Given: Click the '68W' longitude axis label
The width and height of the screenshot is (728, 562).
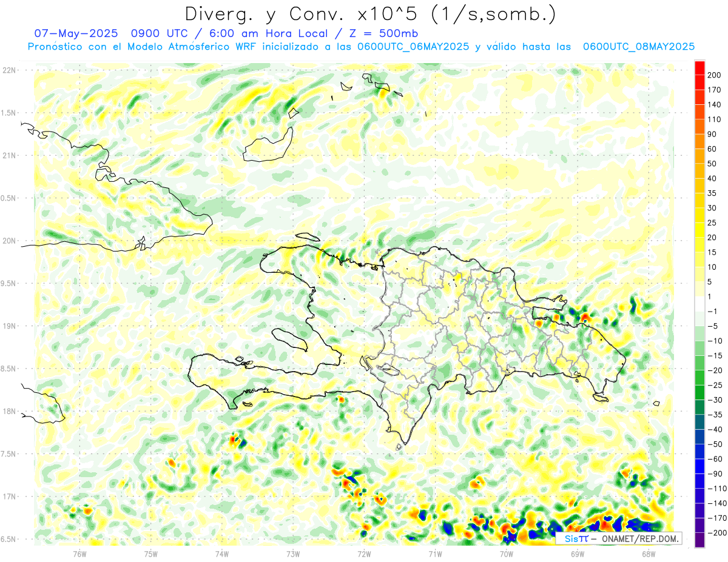Looking at the screenshot, I should 649,553.
